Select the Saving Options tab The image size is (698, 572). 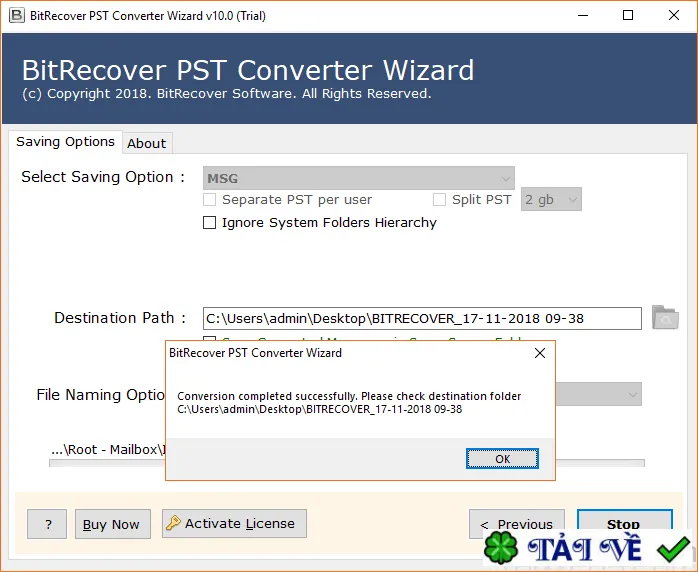[x=65, y=142]
